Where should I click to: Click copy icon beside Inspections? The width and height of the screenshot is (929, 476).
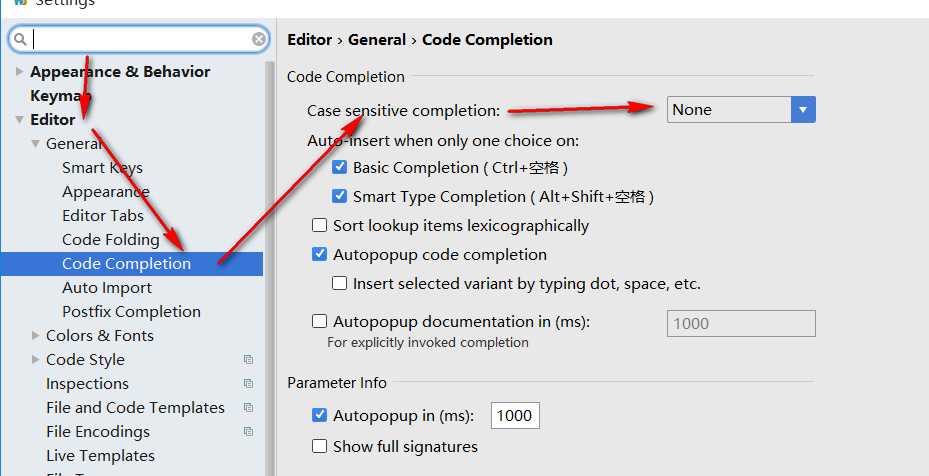click(x=248, y=384)
